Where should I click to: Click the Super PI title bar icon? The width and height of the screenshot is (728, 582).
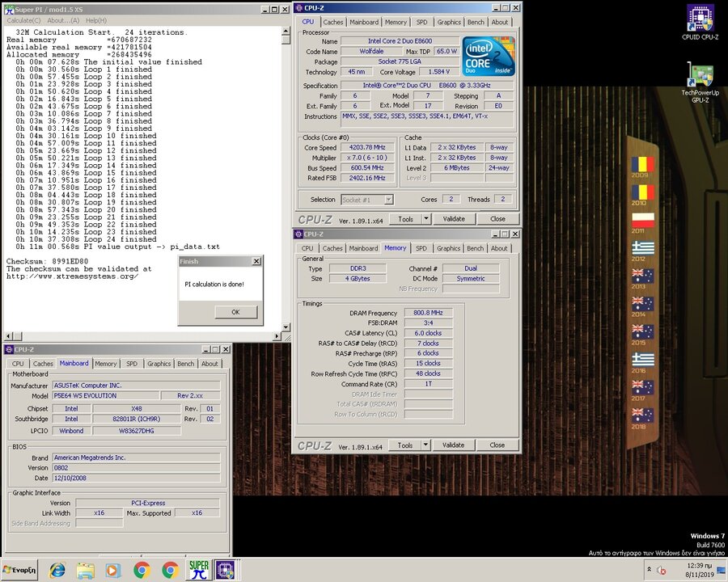tap(9, 9)
